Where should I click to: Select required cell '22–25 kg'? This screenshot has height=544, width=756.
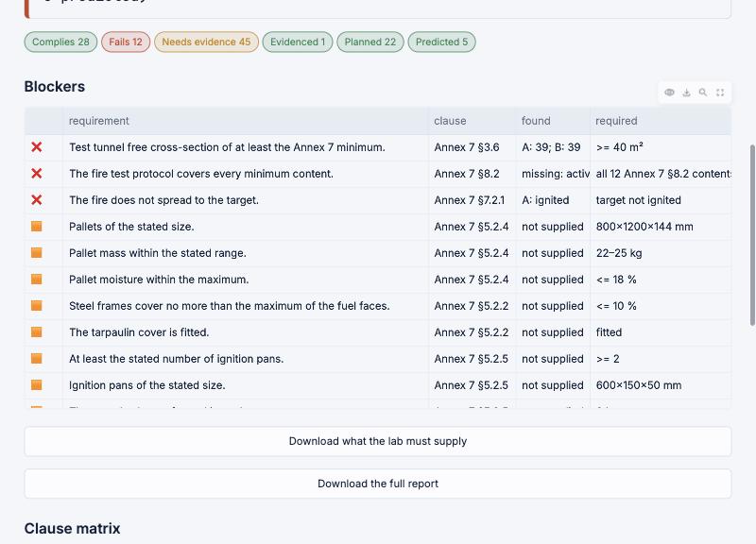coord(661,253)
